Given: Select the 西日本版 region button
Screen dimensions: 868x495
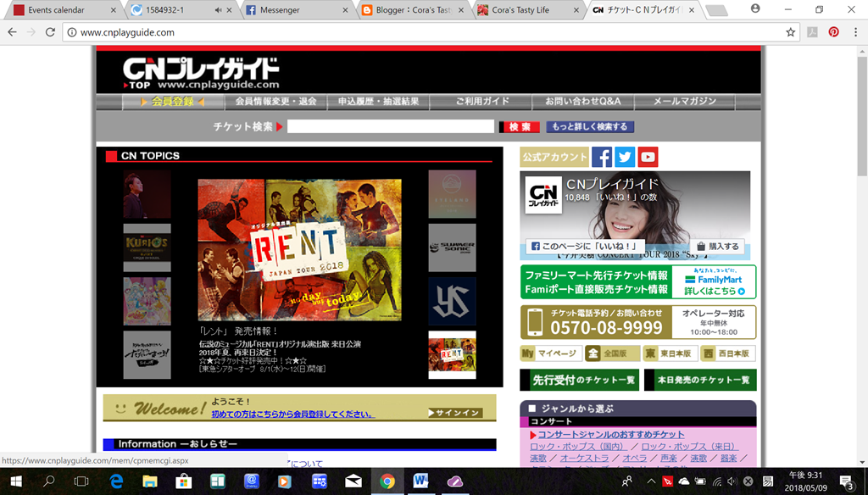Looking at the screenshot, I should (x=728, y=353).
